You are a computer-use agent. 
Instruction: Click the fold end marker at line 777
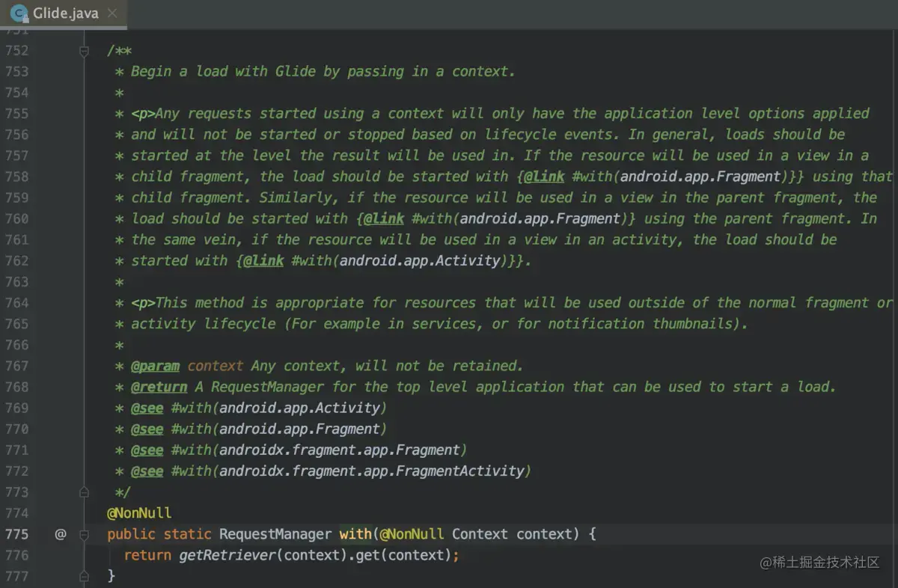[84, 576]
